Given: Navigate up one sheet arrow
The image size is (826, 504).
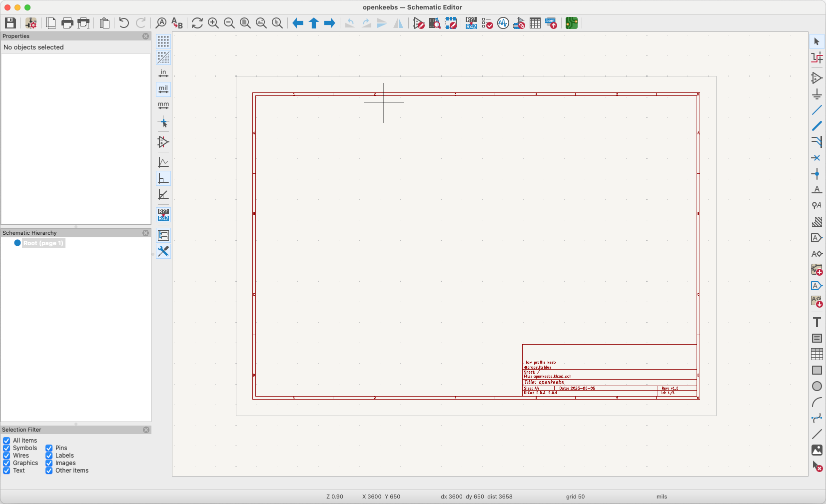Looking at the screenshot, I should 314,23.
